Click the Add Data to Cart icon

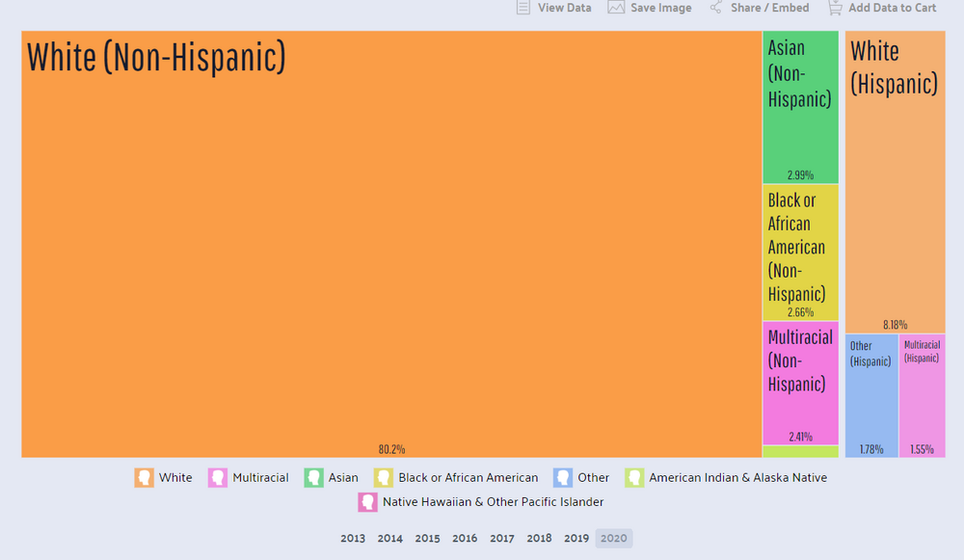point(835,8)
